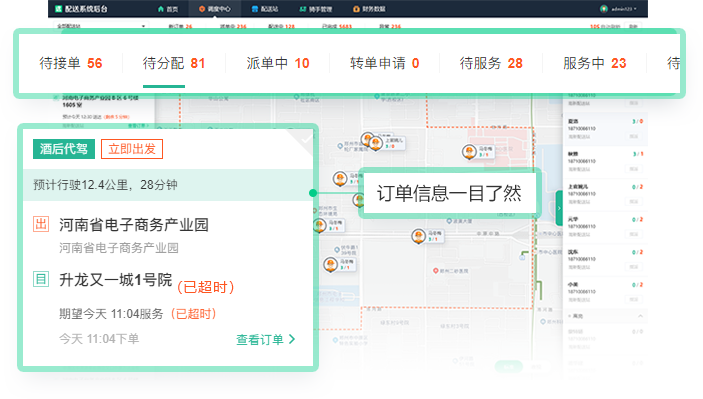This screenshot has width=703, height=399.
Task: Open the 转单申请 0 tab
Action: 385,63
